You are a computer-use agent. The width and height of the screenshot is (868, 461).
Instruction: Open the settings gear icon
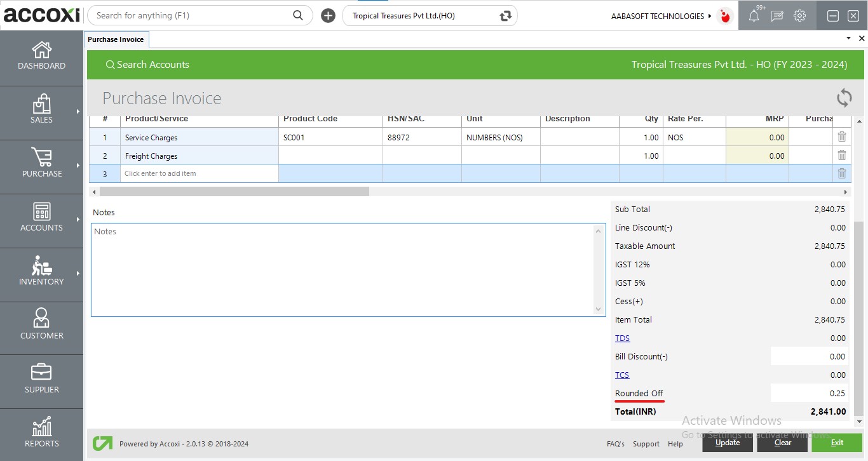click(x=800, y=16)
